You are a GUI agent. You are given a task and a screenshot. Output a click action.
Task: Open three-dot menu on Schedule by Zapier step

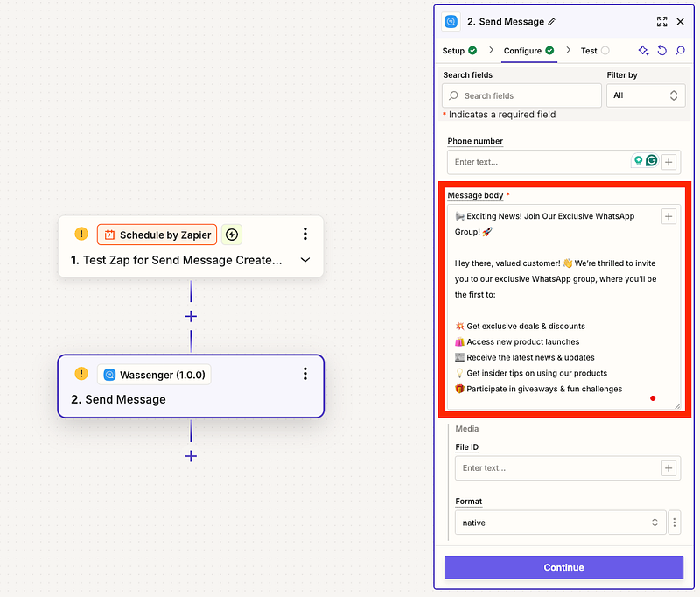click(305, 234)
